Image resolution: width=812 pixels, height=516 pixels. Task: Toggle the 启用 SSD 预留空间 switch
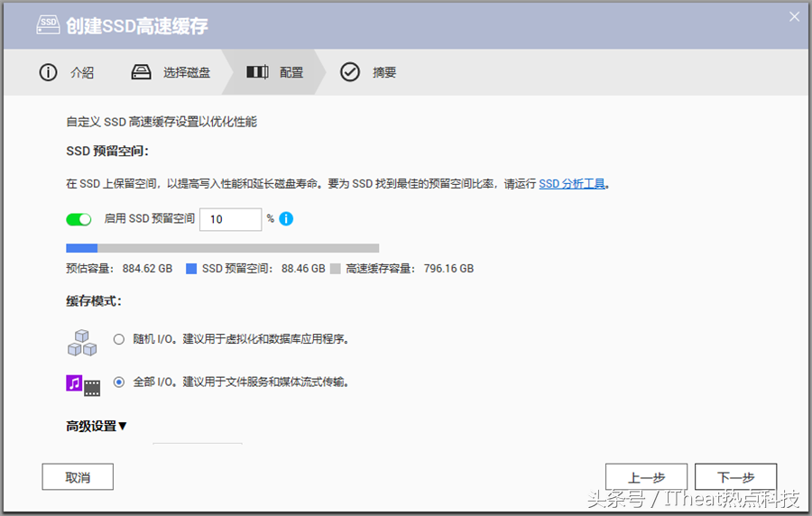click(x=78, y=219)
